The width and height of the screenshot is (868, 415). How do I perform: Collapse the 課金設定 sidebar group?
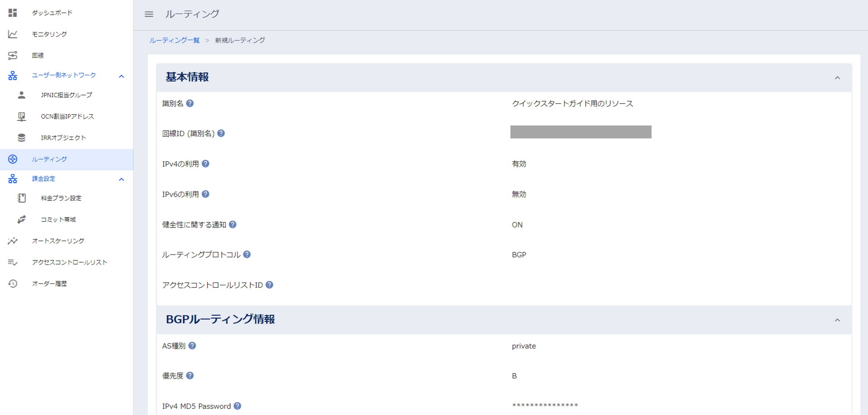(x=121, y=180)
